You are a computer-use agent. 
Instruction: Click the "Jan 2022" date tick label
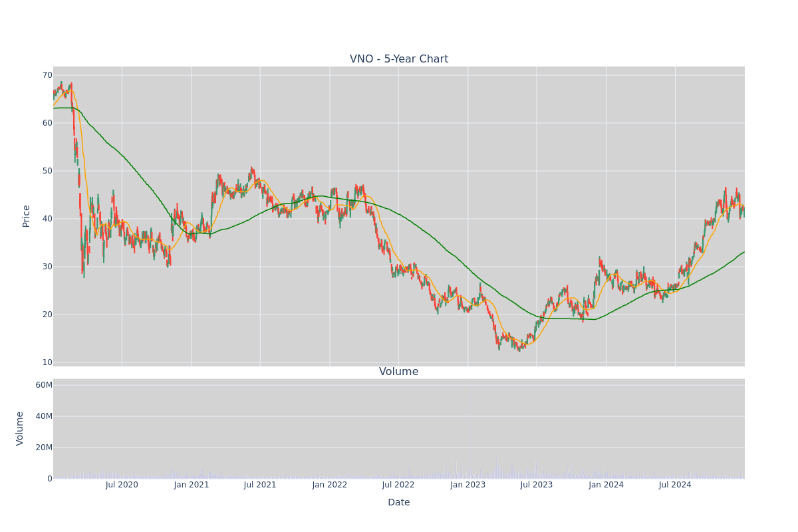(330, 485)
